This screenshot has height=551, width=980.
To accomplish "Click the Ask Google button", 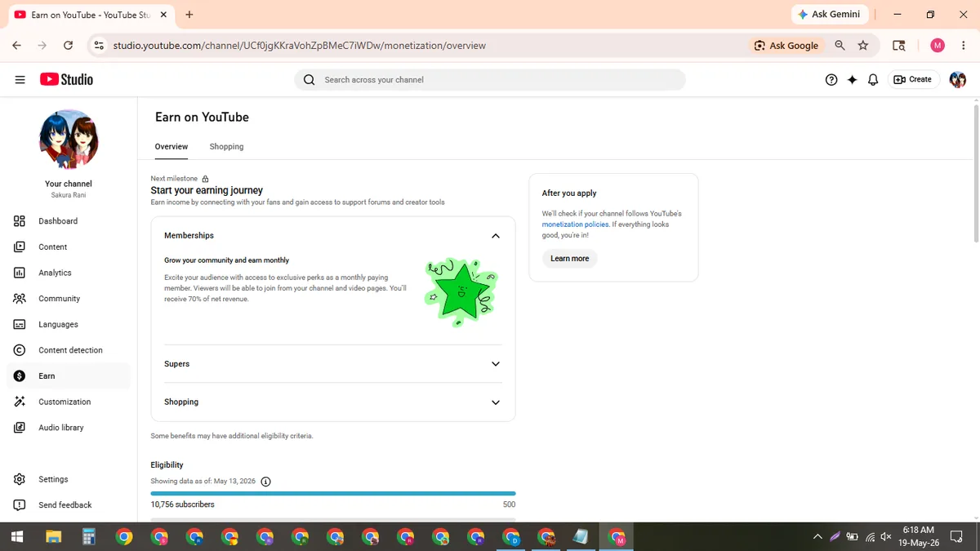I will pos(786,46).
